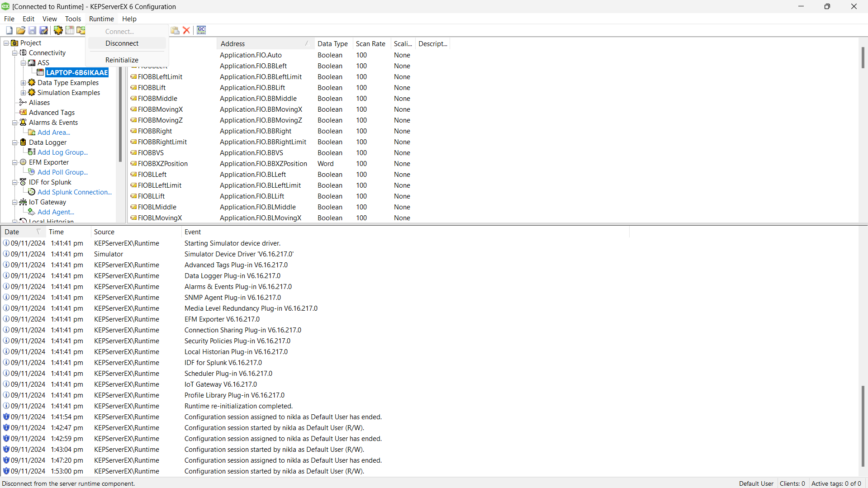
Task: Select the LAPTOP-6B6IKAAE device
Action: (76, 72)
